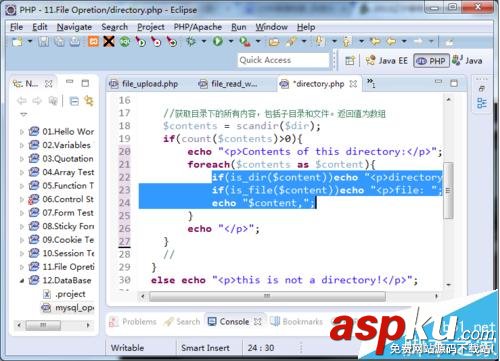Collapse the 12.DataBase project
This screenshot has height=361, width=500.
click(22, 281)
